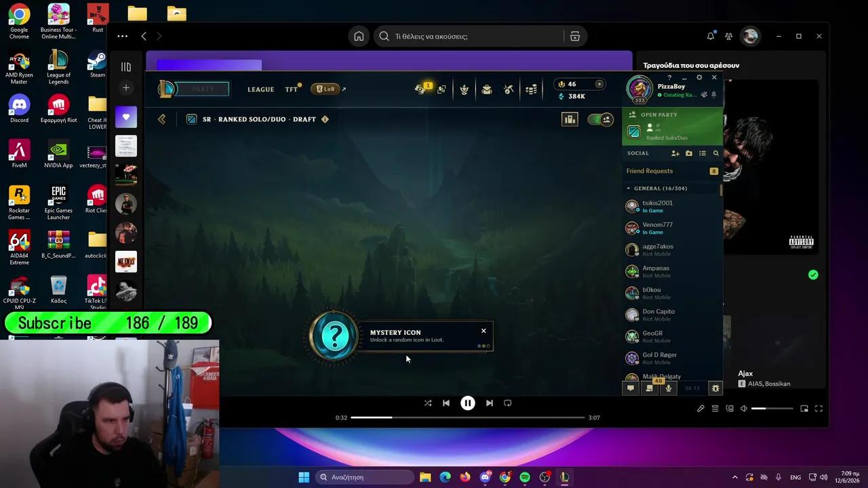
Task: Collapse the GENERAL friends group
Action: click(x=629, y=188)
